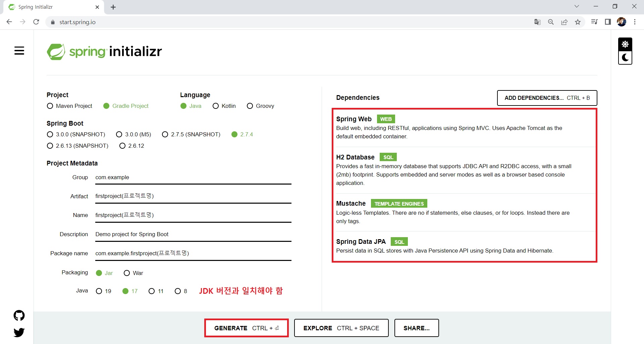Open the Twitter icon link
This screenshot has height=344, width=644.
[x=19, y=332]
